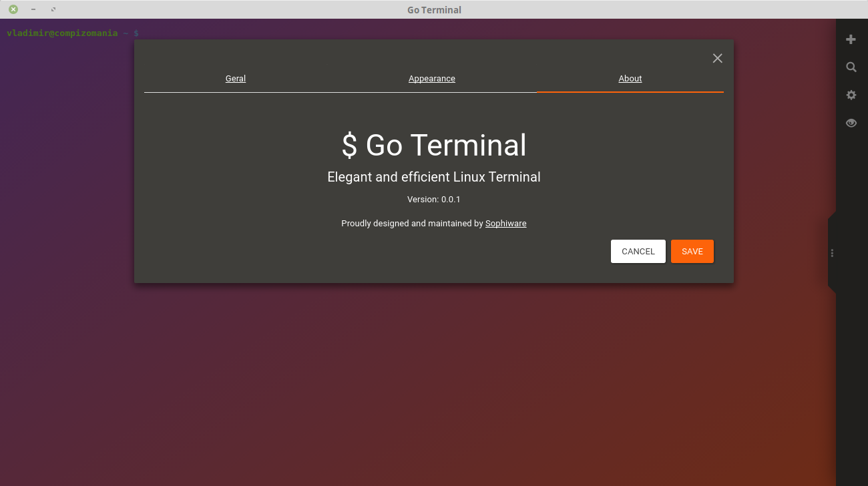Save settings with the SAVE button
This screenshot has width=868, height=486.
[692, 251]
